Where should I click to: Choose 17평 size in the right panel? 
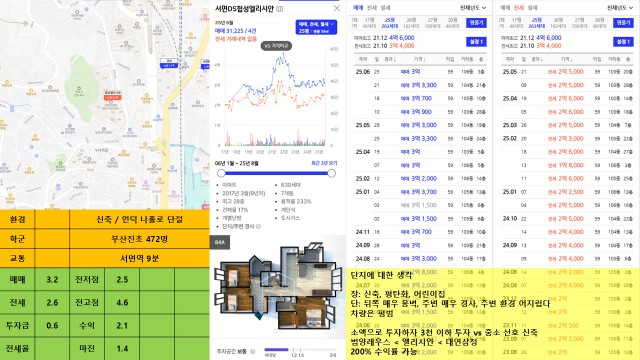point(516,23)
